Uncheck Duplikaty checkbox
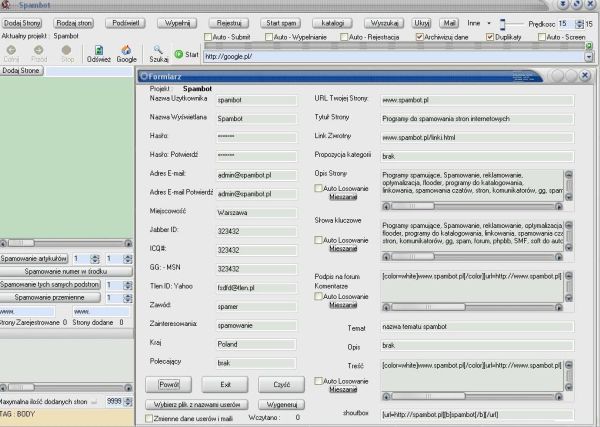 point(490,37)
